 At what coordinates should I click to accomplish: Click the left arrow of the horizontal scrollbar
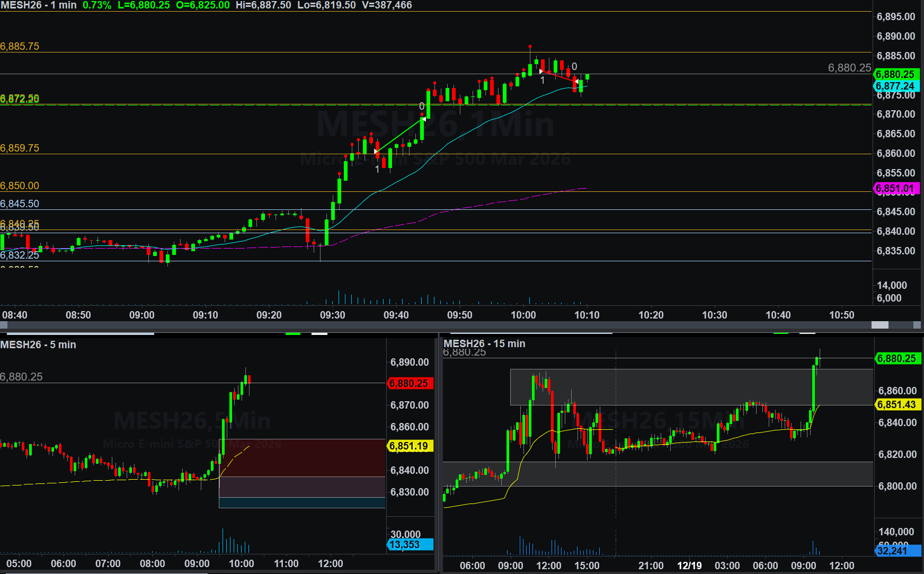pyautogui.click(x=4, y=325)
